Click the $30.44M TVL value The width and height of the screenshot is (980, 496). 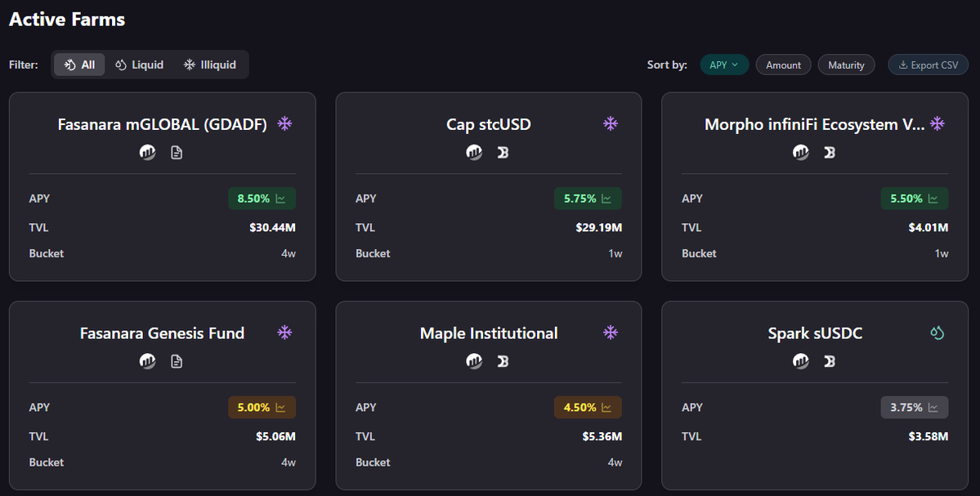[x=272, y=227]
